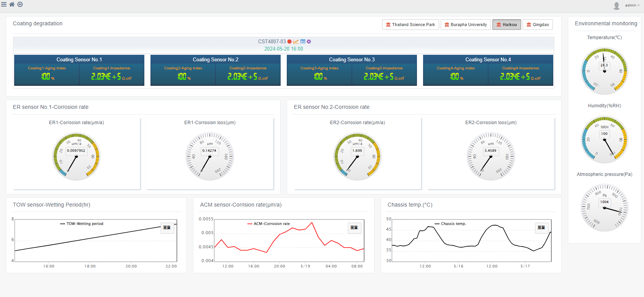Image resolution: width=644 pixels, height=297 pixels.
Task: Switch to the Thailand Science Park site
Action: coord(410,25)
